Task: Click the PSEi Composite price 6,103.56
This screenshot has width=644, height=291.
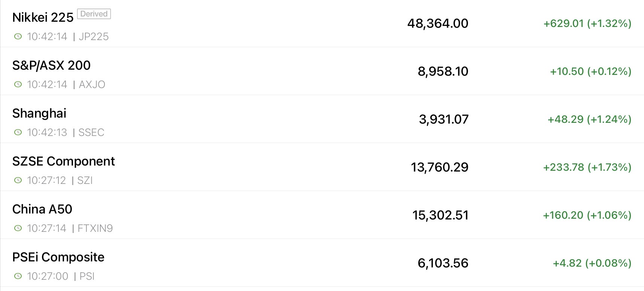Action: (x=443, y=263)
